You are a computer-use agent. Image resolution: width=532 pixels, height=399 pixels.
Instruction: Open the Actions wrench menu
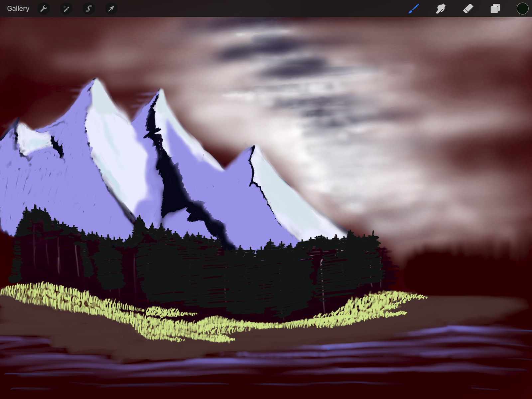[x=44, y=9]
